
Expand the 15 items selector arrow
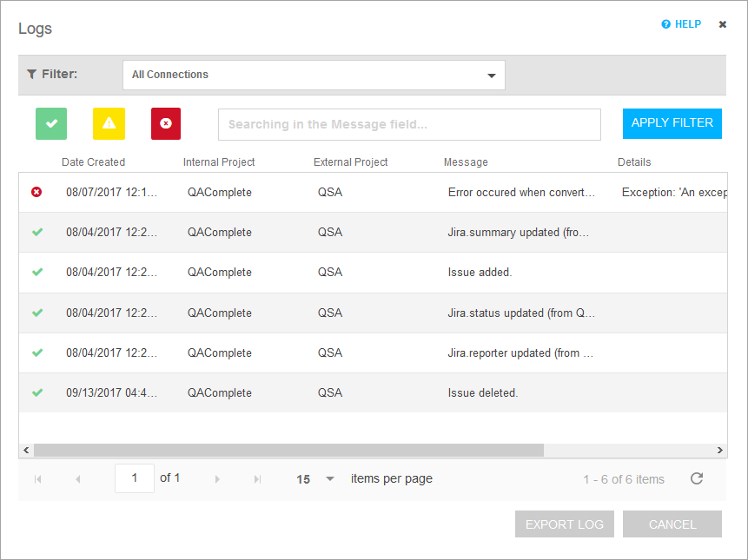click(329, 478)
